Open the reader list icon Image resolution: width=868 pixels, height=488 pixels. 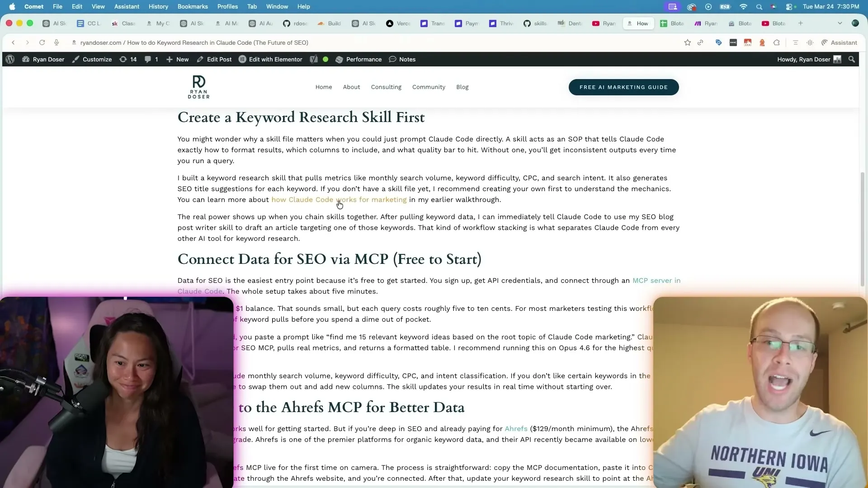pyautogui.click(x=796, y=42)
